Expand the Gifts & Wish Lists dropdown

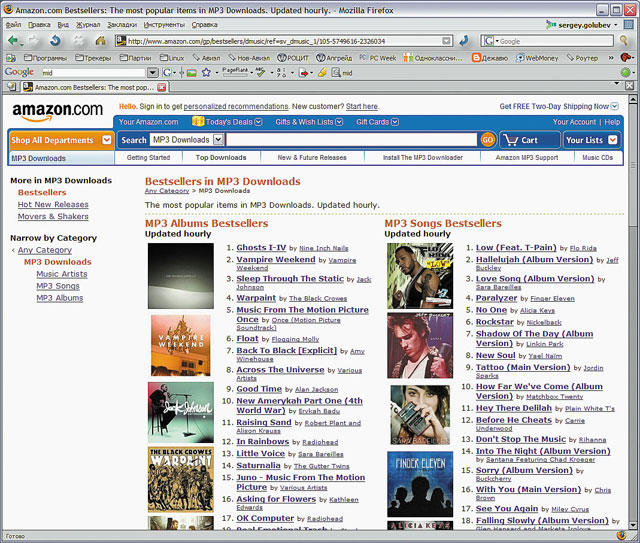339,122
